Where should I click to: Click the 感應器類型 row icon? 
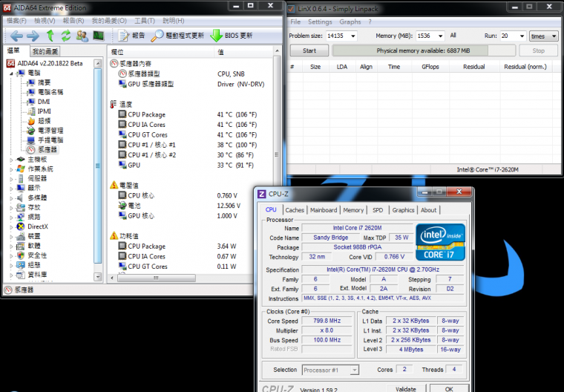click(x=122, y=73)
